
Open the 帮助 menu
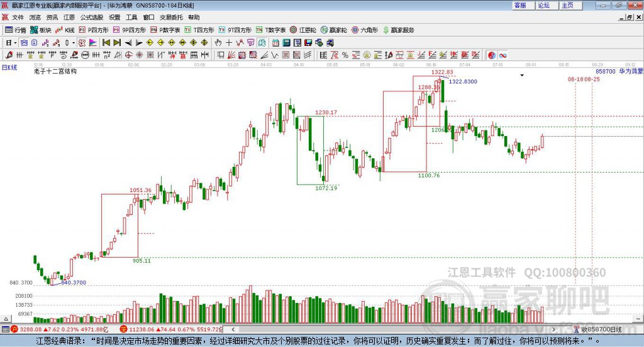[194, 17]
